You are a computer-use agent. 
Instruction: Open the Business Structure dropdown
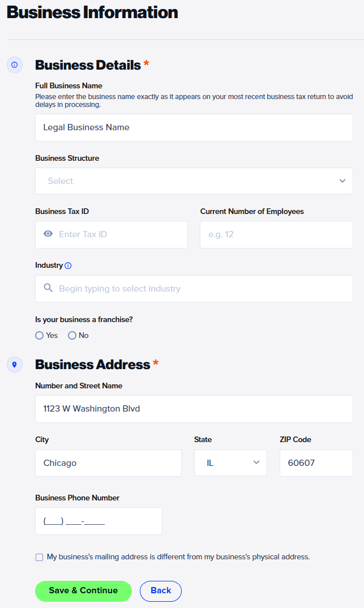coord(194,181)
